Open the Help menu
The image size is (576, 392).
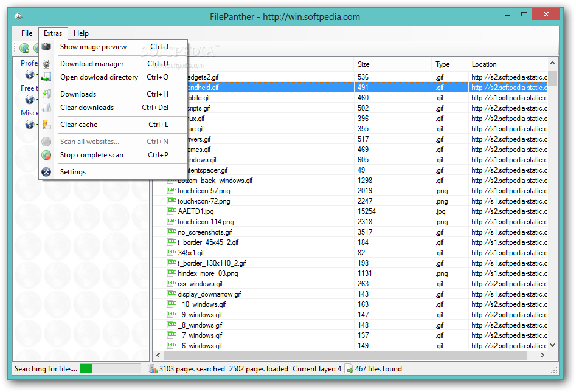tap(81, 33)
